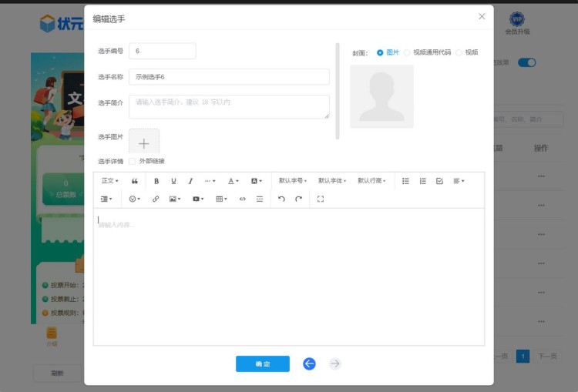This screenshot has width=578, height=392.
Task: Open the 默认字号 font size dropdown
Action: tap(293, 181)
